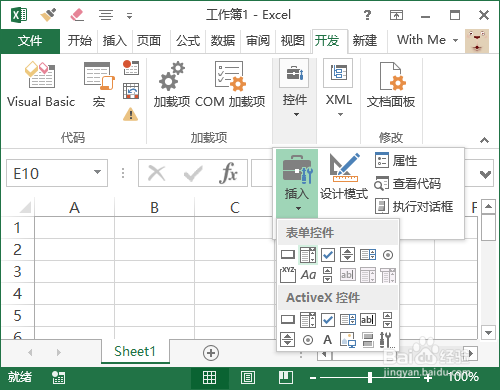
Task: Insert form control Option Button
Action: click(x=388, y=255)
